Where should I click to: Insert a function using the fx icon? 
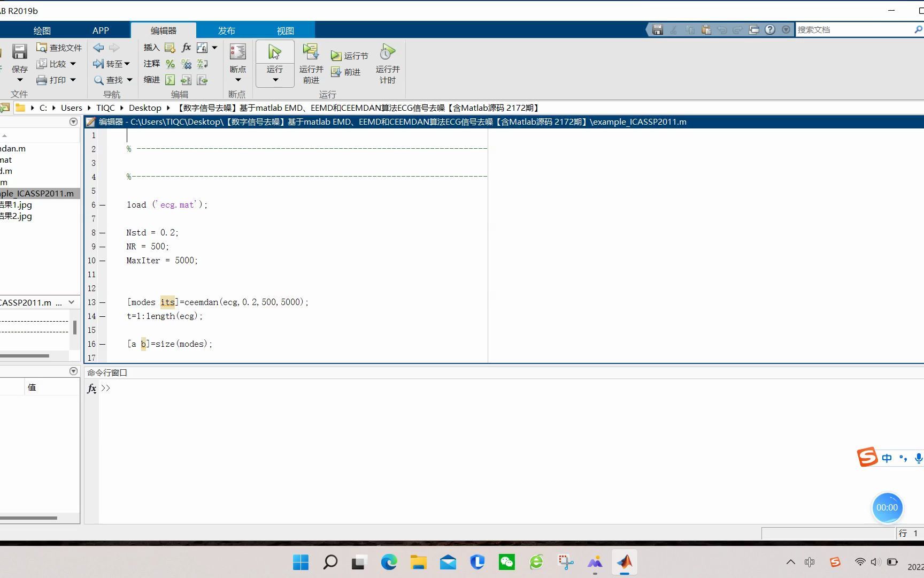coord(186,47)
